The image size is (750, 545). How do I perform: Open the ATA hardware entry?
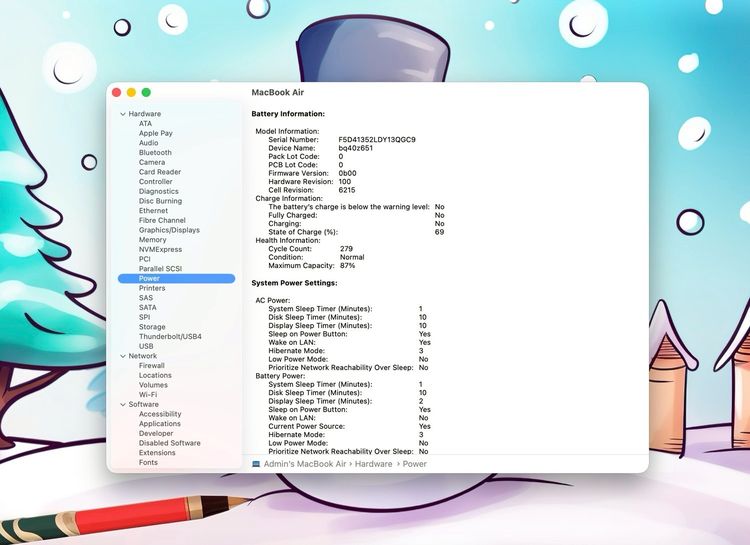[145, 123]
